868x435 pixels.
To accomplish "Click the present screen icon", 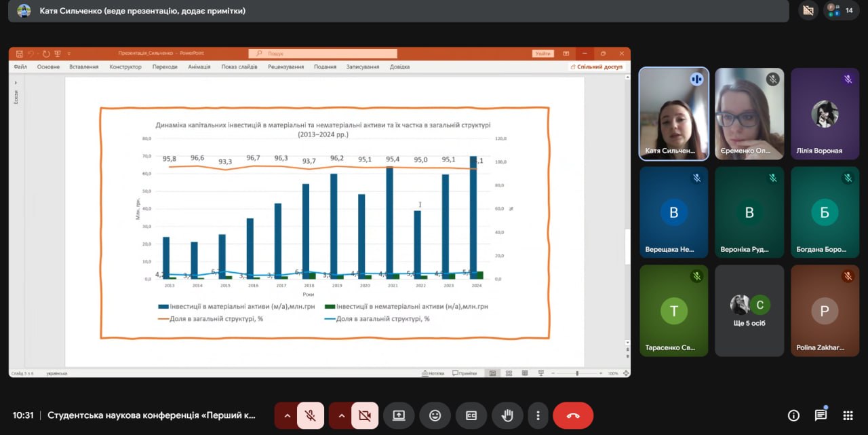I will coord(399,415).
